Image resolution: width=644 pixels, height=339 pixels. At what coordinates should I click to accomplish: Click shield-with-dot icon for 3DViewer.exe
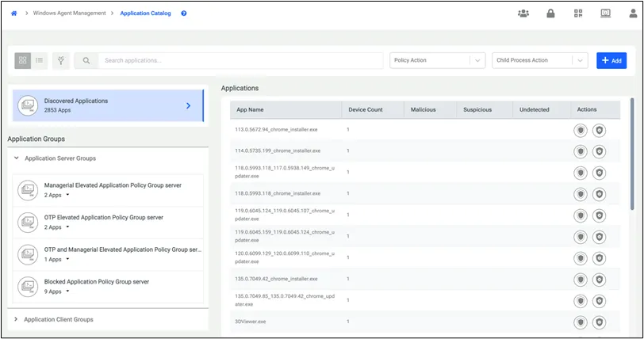coord(600,322)
